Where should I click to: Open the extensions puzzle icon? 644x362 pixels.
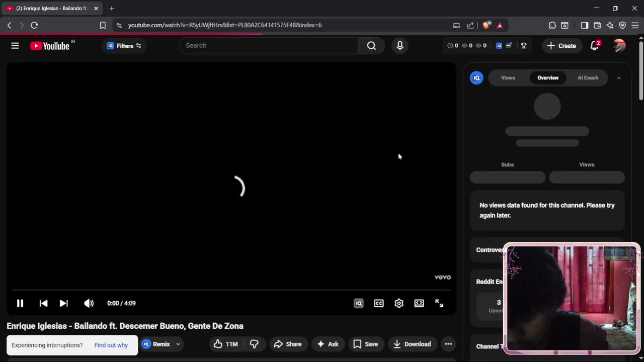552,25
